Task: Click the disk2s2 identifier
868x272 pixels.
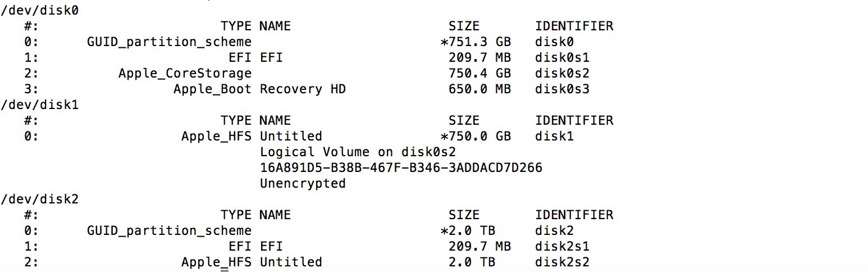Action: (x=562, y=262)
